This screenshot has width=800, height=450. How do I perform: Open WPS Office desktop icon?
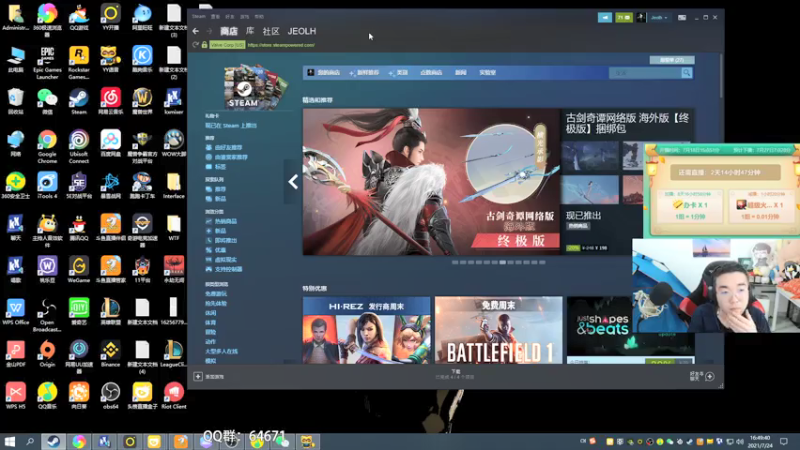coord(15,311)
